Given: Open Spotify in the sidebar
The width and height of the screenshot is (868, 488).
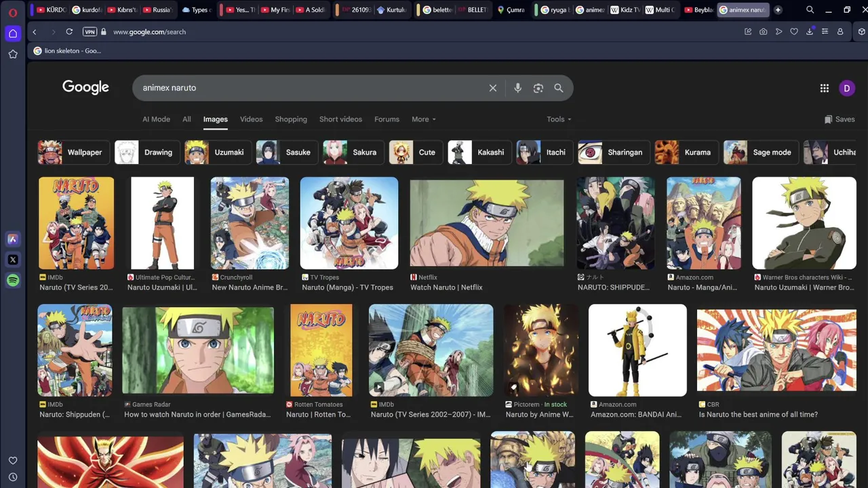Looking at the screenshot, I should pos(13,280).
